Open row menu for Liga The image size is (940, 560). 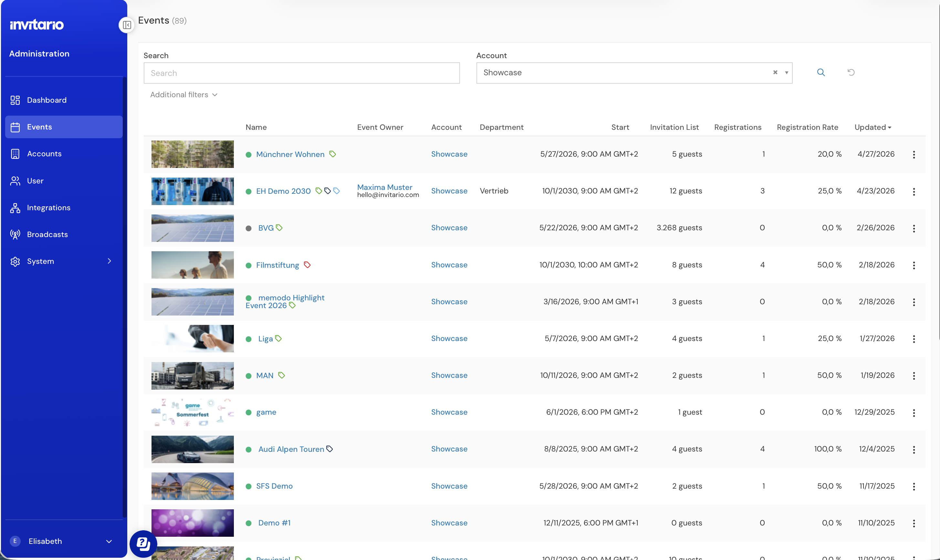coord(914,339)
